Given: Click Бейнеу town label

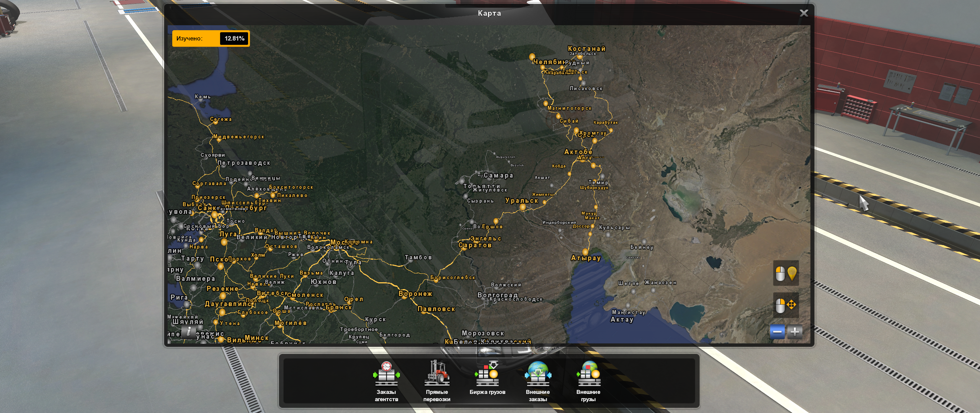Looking at the screenshot, I should pyautogui.click(x=642, y=247).
